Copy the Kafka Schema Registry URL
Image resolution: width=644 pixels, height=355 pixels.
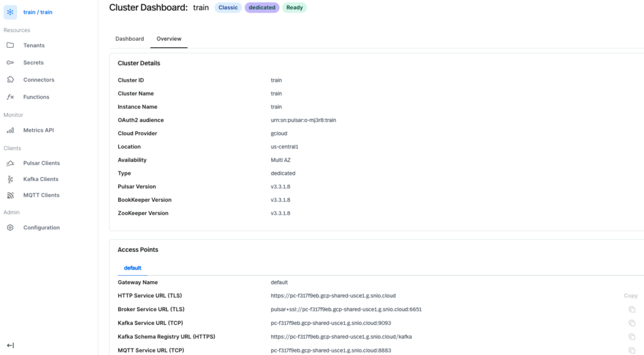coord(631,337)
